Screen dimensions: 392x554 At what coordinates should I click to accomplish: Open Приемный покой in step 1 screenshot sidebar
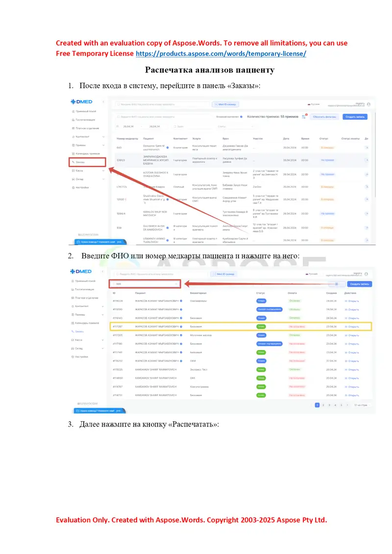pos(84,111)
